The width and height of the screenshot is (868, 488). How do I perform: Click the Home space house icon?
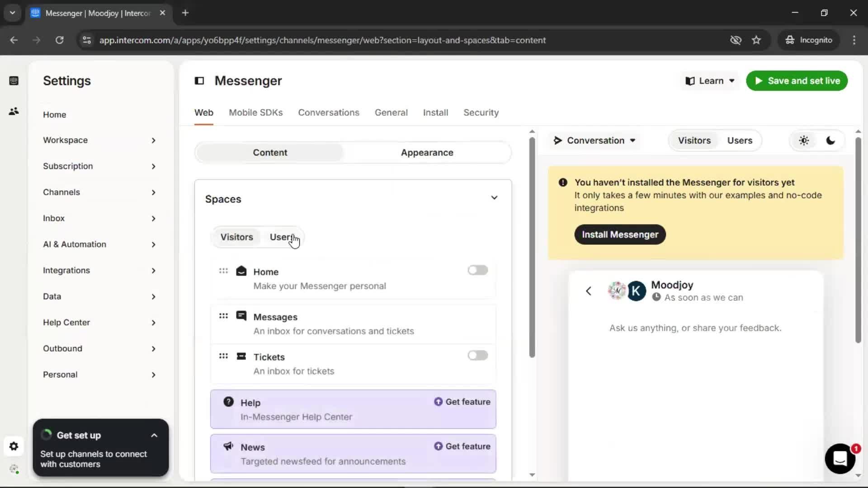(x=241, y=271)
